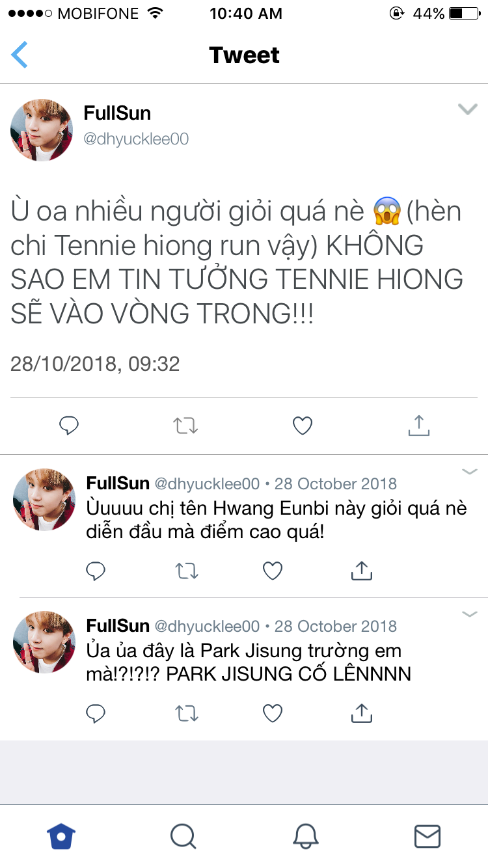
Task: Like the Hwang Eunbi tweet
Action: (x=273, y=571)
